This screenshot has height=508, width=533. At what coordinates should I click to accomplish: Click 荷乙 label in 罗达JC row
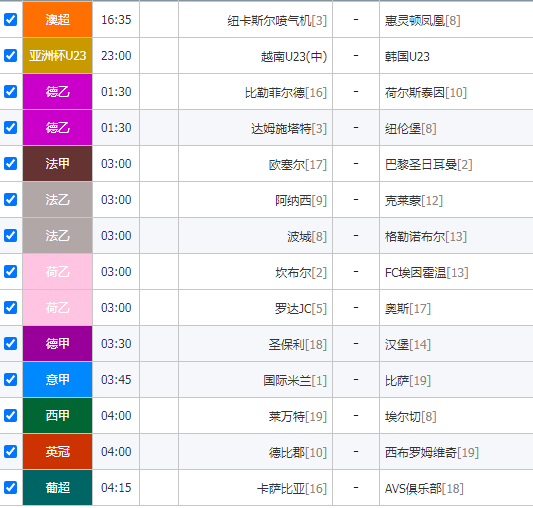57,308
